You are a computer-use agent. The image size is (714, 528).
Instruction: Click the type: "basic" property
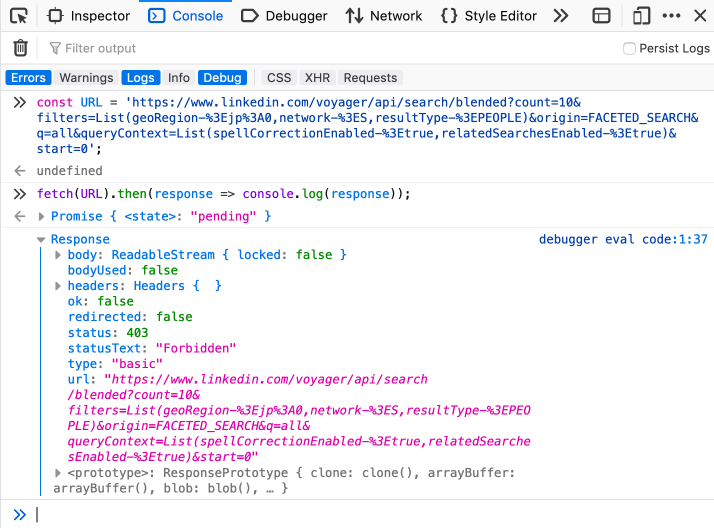tap(115, 364)
